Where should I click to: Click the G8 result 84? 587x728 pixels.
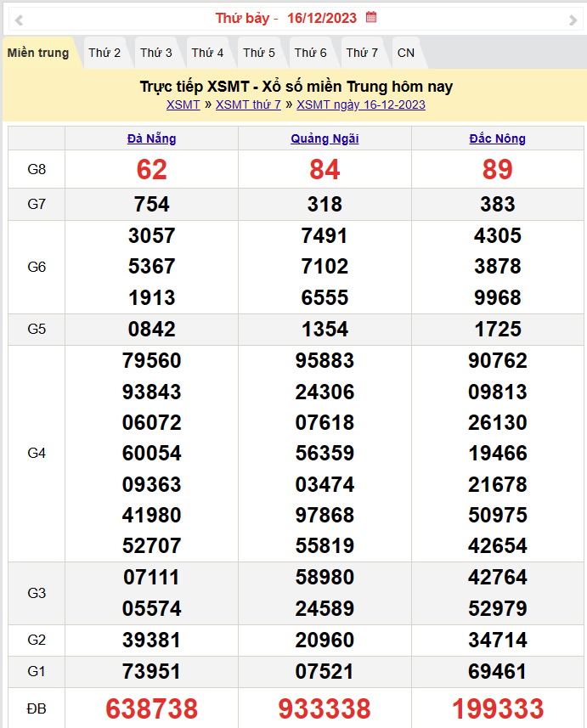325,169
